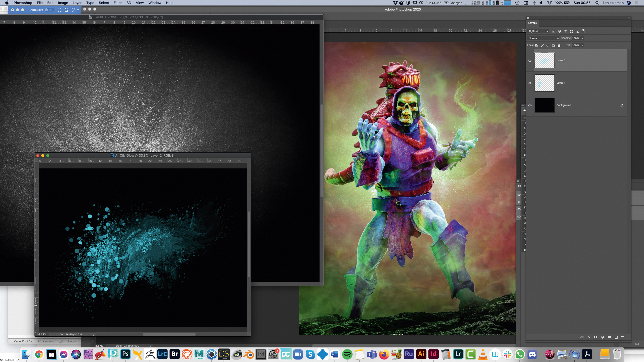Open Spotify from the Dock

pos(347,354)
